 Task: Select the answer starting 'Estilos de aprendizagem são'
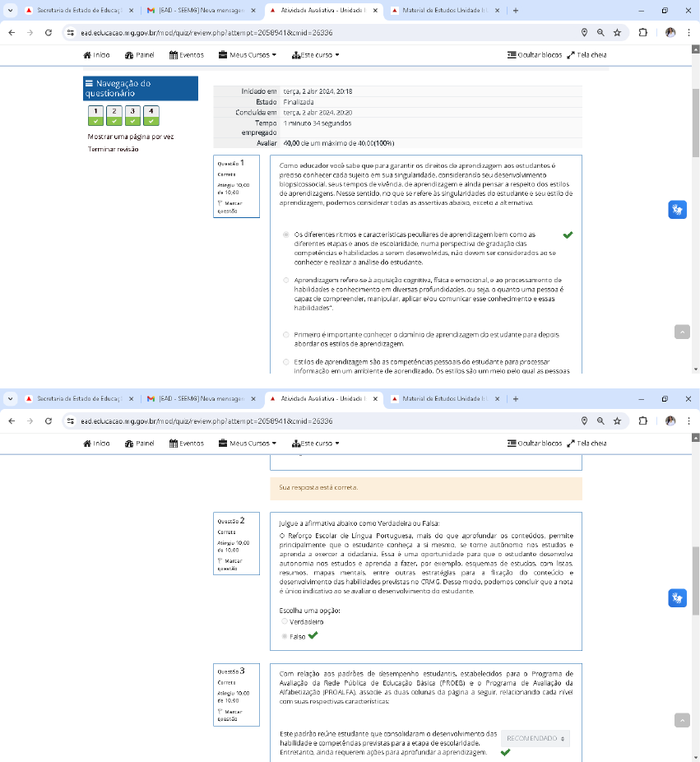285,361
